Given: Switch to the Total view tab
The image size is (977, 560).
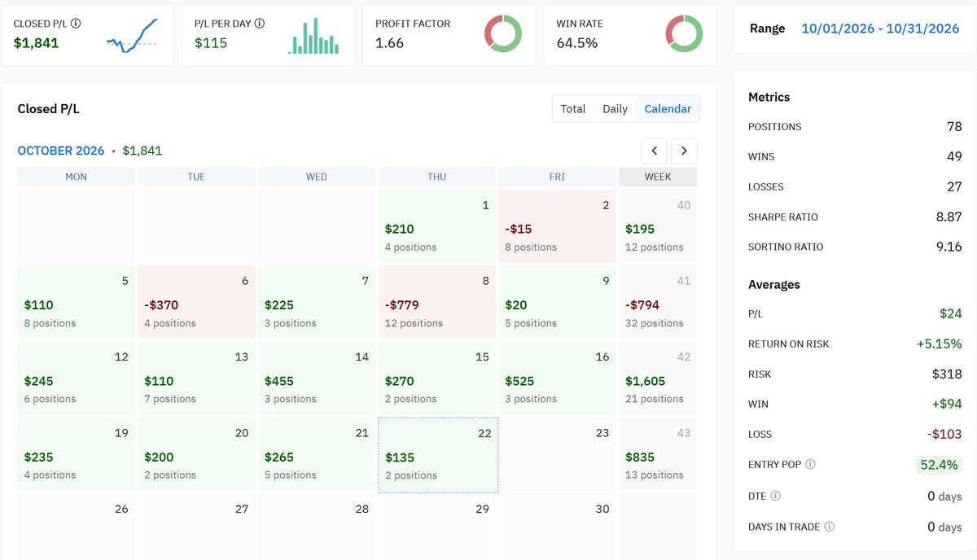Looking at the screenshot, I should 573,108.
